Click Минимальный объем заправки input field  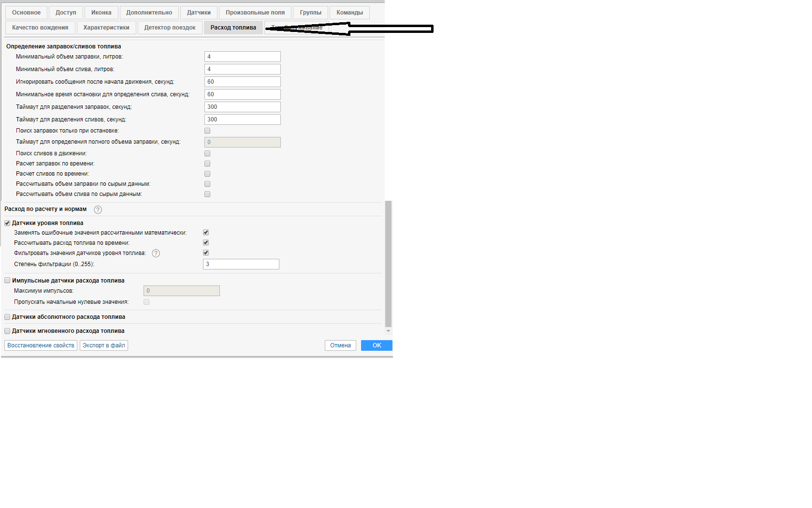coord(242,57)
